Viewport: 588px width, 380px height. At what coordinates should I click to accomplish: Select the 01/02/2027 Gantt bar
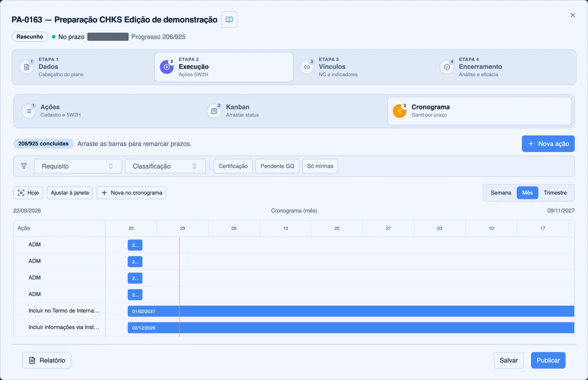[351, 311]
